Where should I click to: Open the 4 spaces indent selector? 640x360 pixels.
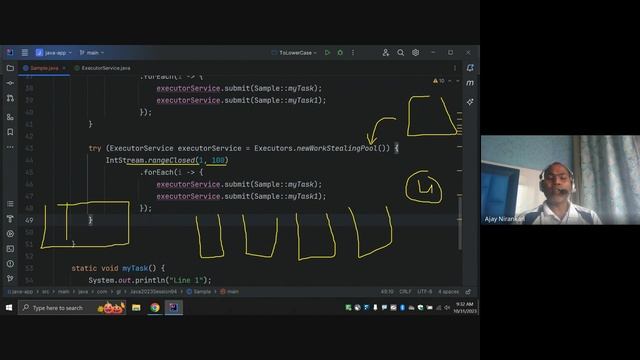click(x=448, y=292)
